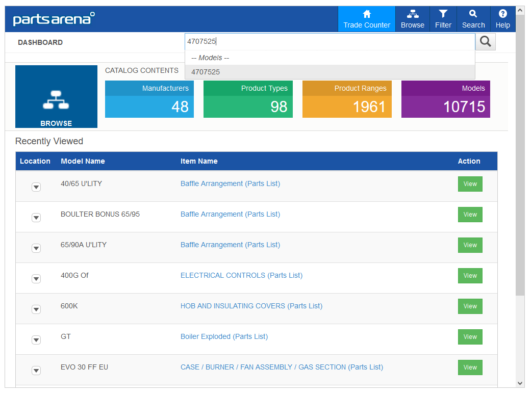
Task: Expand location arrow for BOULTER BONUS 65/95
Action: click(36, 218)
